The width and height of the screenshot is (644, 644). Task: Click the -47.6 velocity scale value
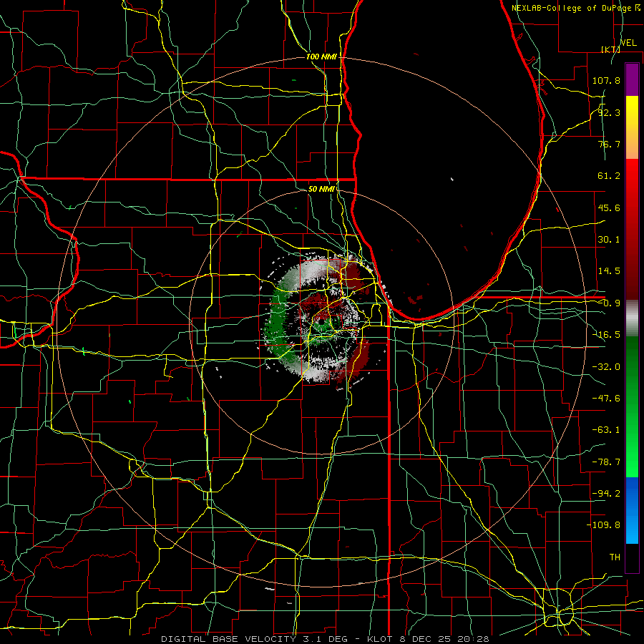click(606, 399)
